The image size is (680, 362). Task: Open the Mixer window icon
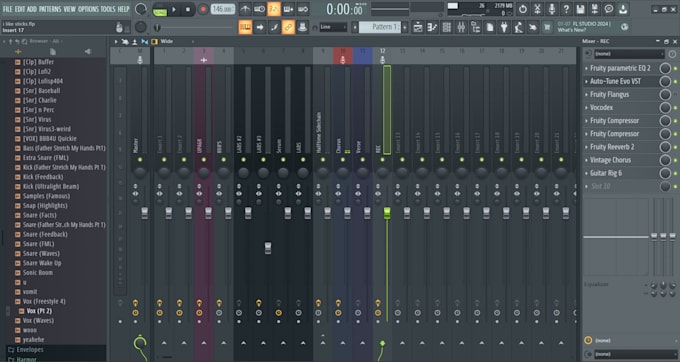click(461, 27)
